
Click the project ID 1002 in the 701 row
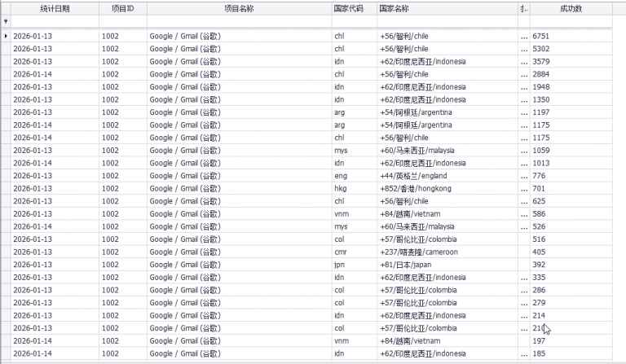[x=123, y=189]
